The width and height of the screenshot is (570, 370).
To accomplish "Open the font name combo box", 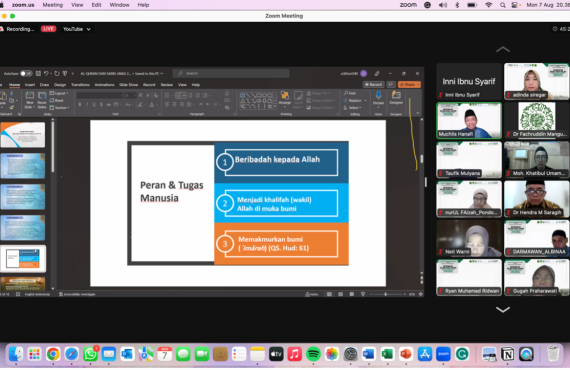I will pos(100,95).
